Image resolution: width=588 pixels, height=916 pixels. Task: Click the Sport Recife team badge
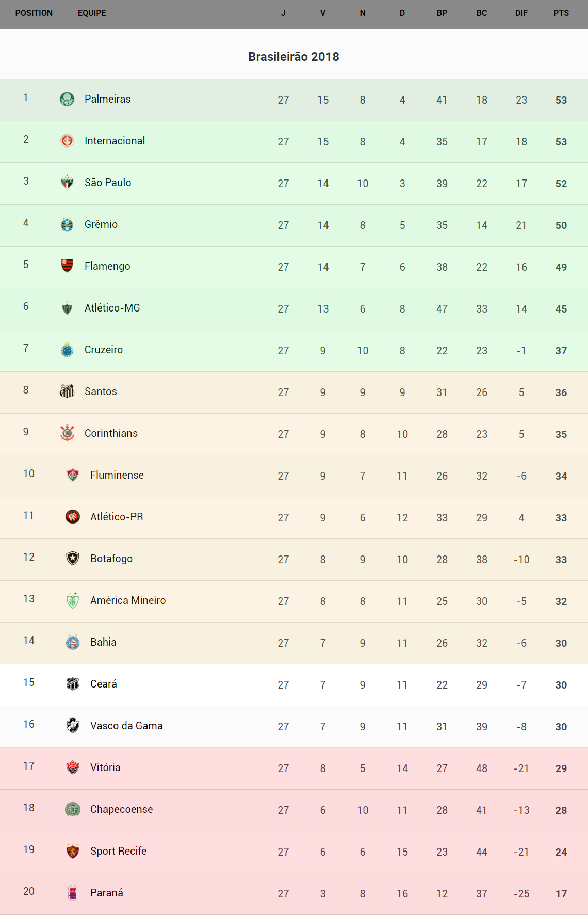(x=73, y=851)
